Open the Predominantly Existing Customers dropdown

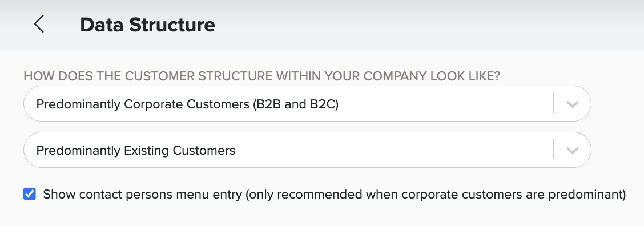307,150
